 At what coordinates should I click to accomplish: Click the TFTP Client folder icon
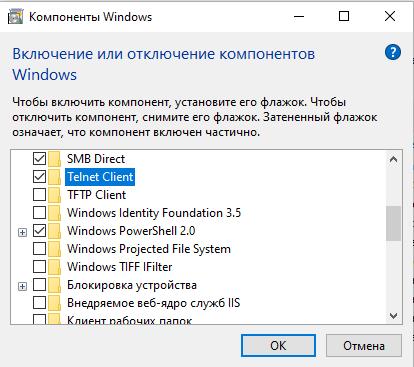54,195
